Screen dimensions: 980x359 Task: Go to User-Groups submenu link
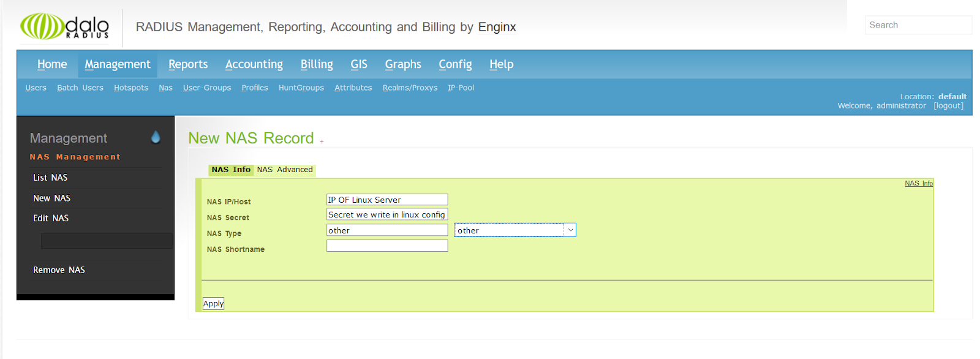(x=207, y=88)
